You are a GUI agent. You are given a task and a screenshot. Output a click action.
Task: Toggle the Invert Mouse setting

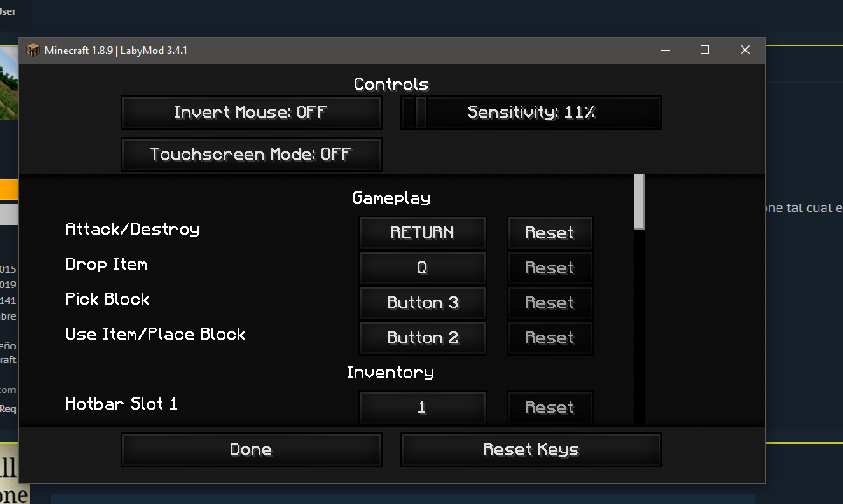pyautogui.click(x=252, y=113)
